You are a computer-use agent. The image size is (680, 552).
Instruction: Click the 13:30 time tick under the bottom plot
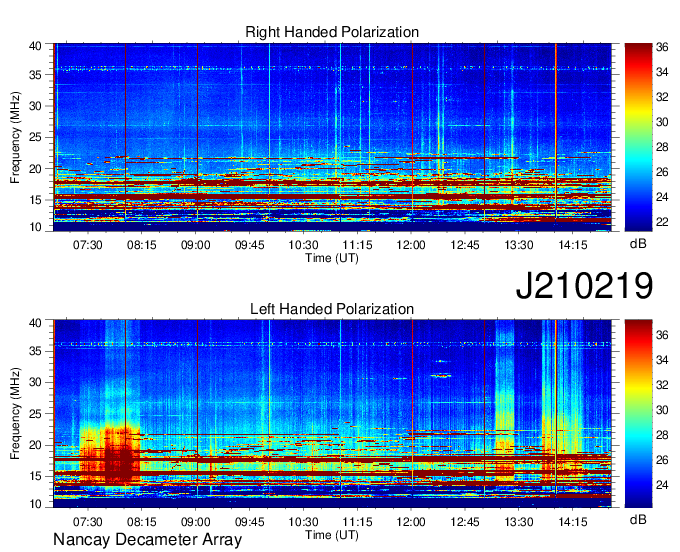click(519, 522)
